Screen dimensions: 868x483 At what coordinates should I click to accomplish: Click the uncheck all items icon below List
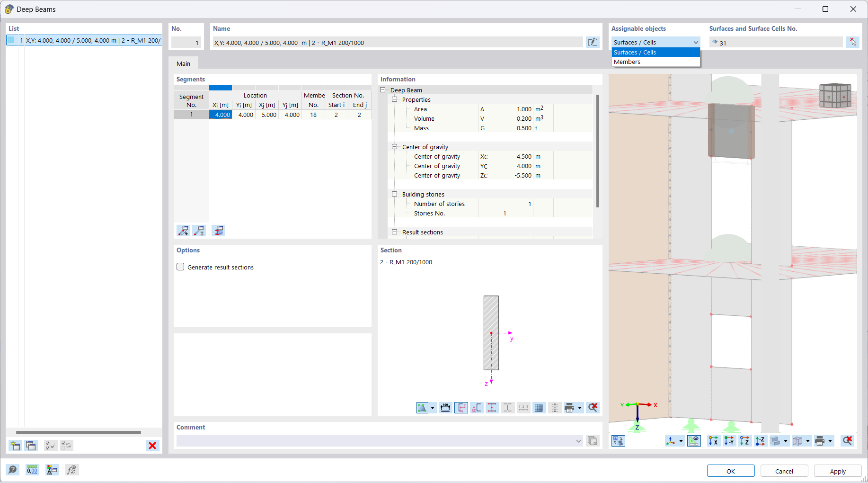coord(67,445)
